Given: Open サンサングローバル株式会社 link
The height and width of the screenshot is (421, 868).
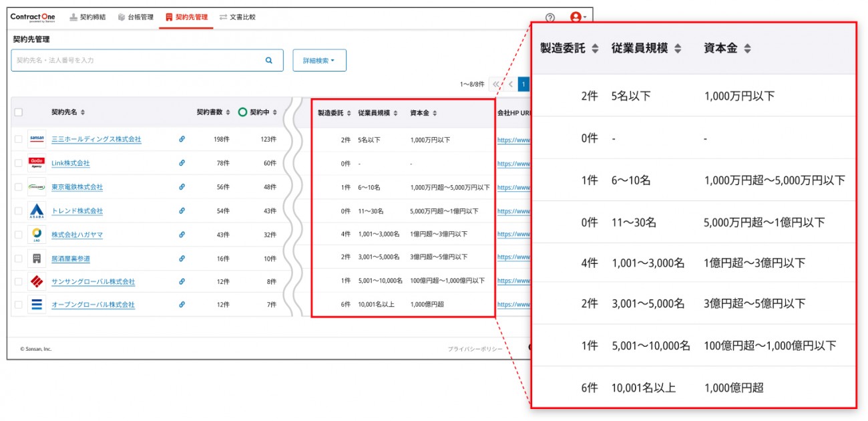Looking at the screenshot, I should (x=93, y=282).
